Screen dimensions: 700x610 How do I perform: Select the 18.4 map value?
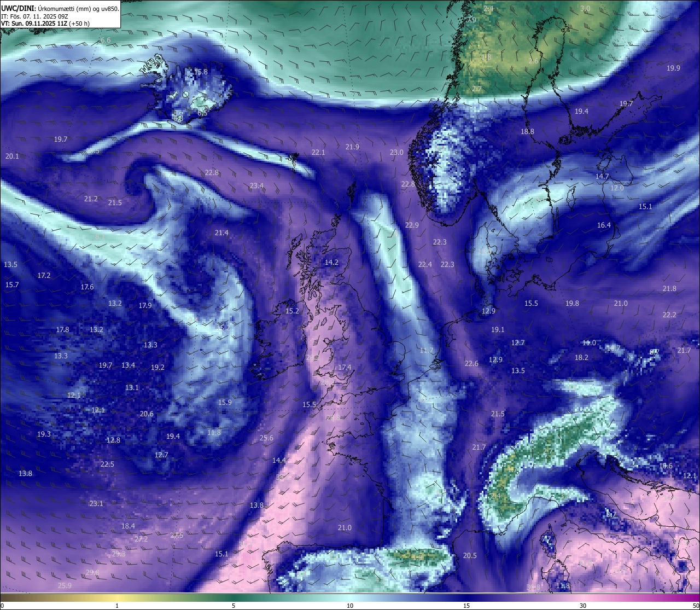click(128, 526)
